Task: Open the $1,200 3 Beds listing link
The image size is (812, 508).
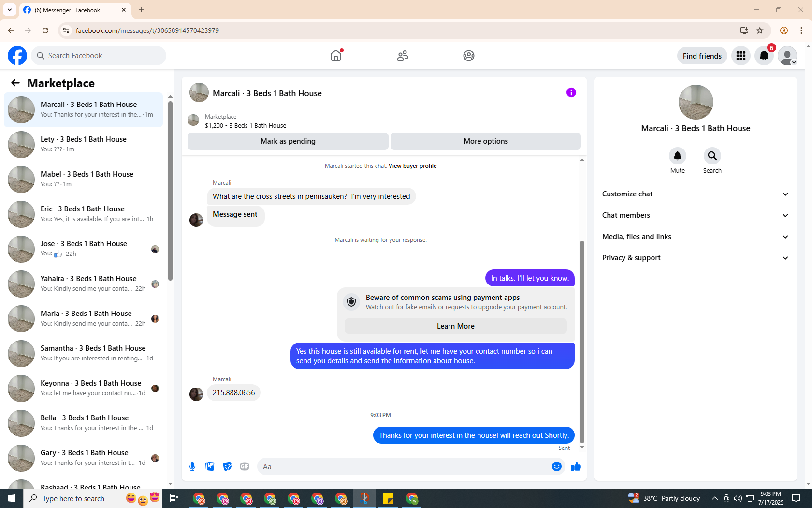Action: tap(246, 125)
